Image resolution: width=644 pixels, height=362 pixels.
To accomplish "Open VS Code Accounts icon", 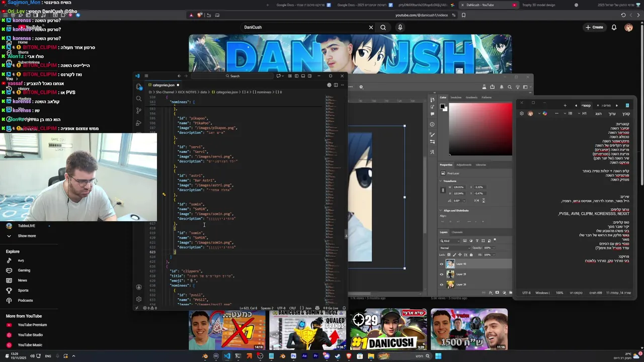I will pos(139,287).
